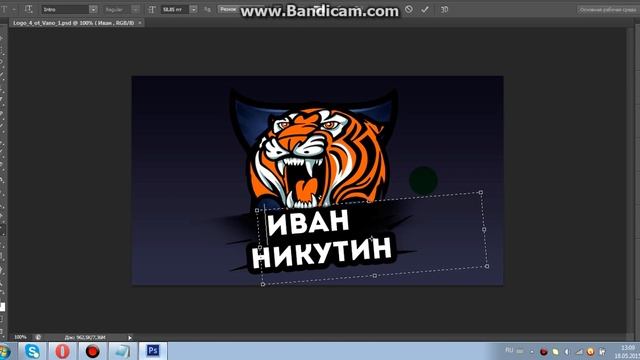This screenshot has height=360, width=640.
Task: Click the ИВАН text on the canvas
Action: 309,223
